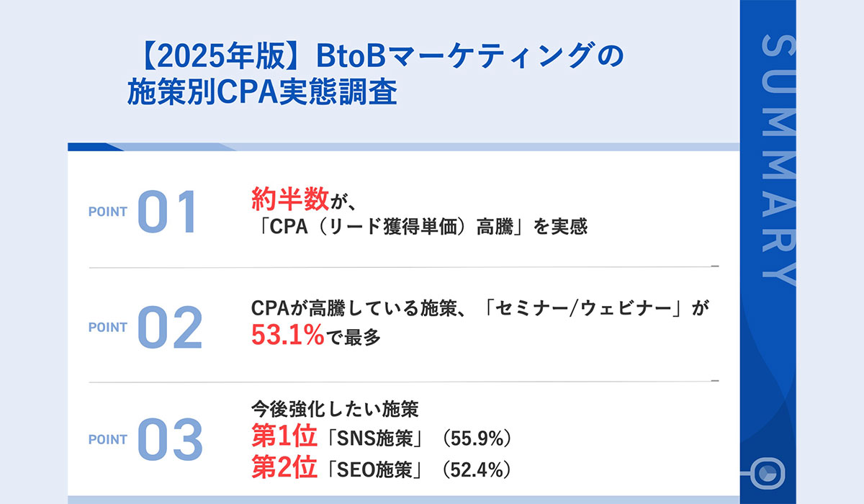The image size is (864, 504).
Task: Click the 今後強化したい施策 heading
Action: click(x=334, y=410)
